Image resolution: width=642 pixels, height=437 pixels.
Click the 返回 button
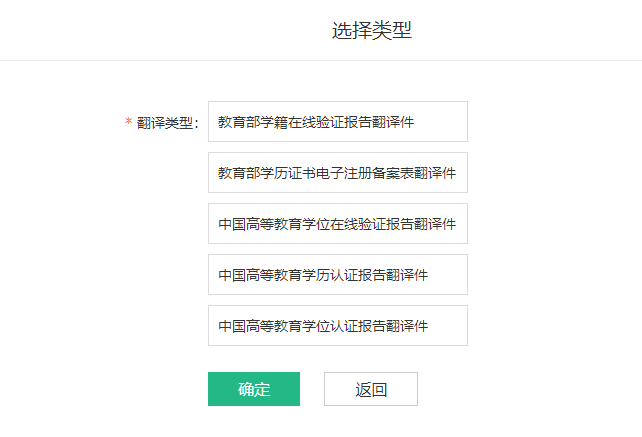click(370, 389)
